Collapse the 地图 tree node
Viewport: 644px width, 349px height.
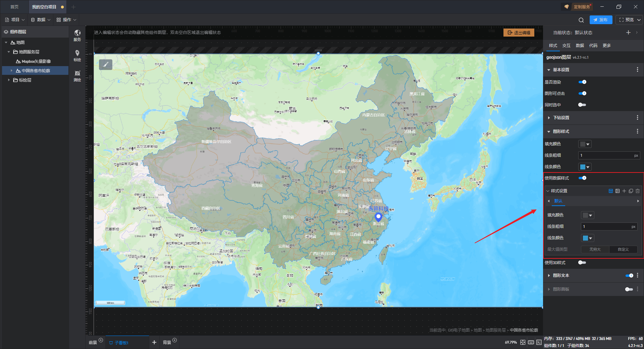coord(6,43)
